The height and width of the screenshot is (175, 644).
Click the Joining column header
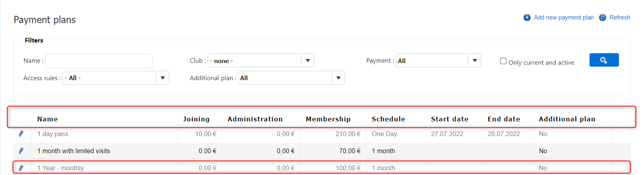point(196,119)
